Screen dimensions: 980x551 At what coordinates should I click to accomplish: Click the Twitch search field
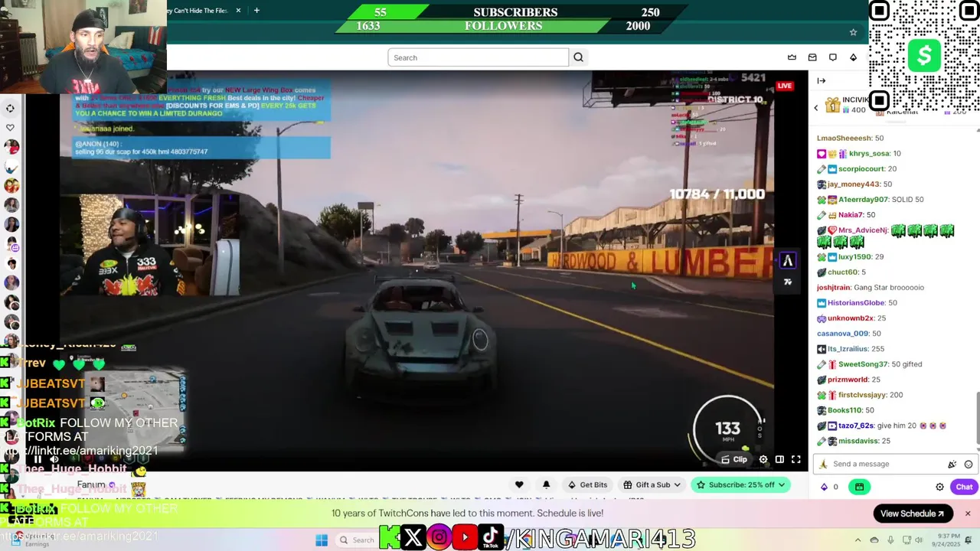[479, 57]
